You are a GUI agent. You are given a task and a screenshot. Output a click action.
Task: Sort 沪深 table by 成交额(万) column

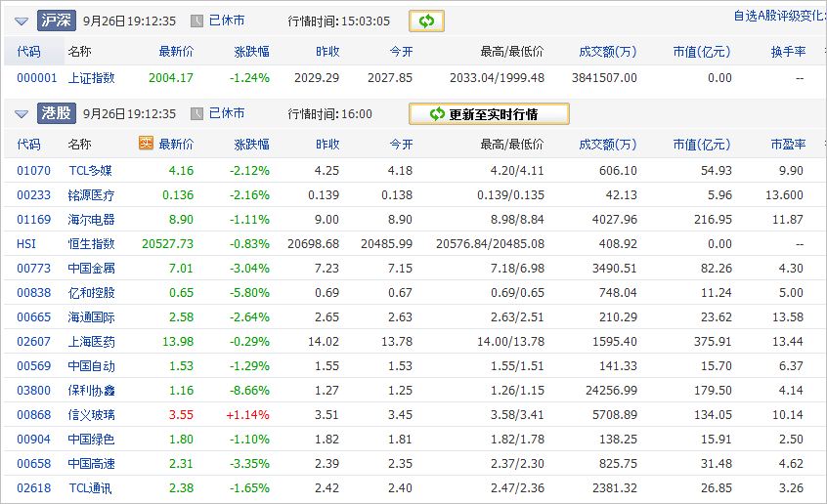[608, 52]
